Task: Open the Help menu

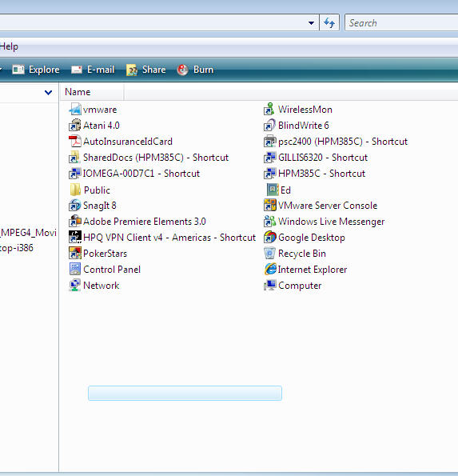Action: [9, 46]
